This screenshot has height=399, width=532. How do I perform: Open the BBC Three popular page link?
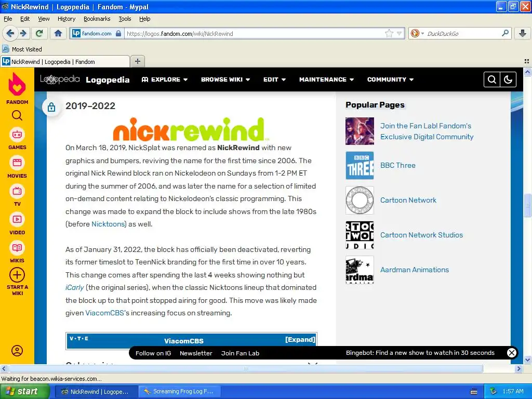coord(397,165)
